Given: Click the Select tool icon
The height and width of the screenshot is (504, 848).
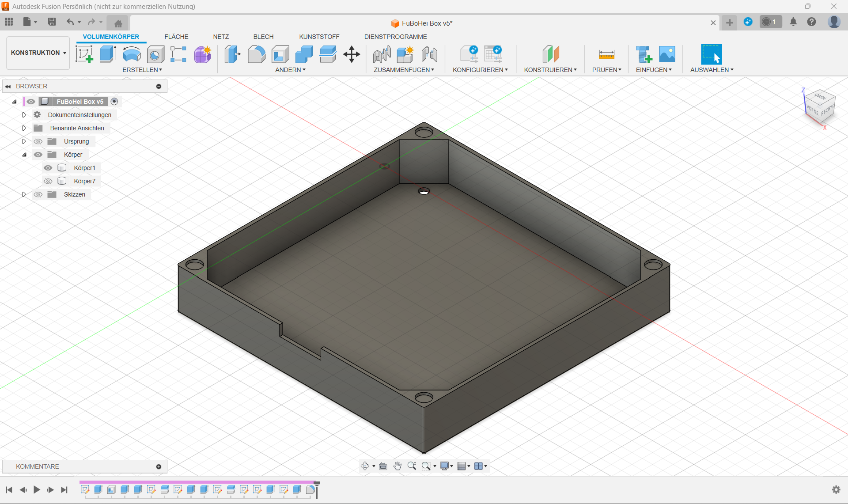Looking at the screenshot, I should pos(712,54).
